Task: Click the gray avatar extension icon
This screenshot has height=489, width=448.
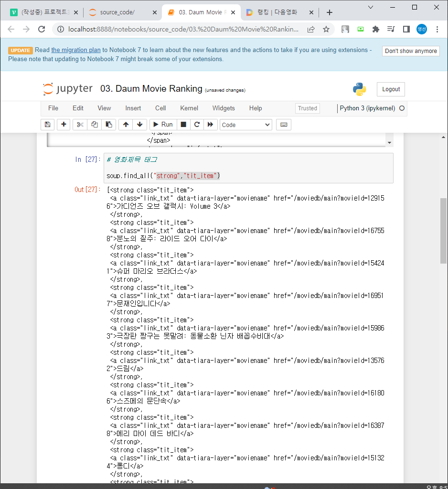Action: tap(345, 29)
